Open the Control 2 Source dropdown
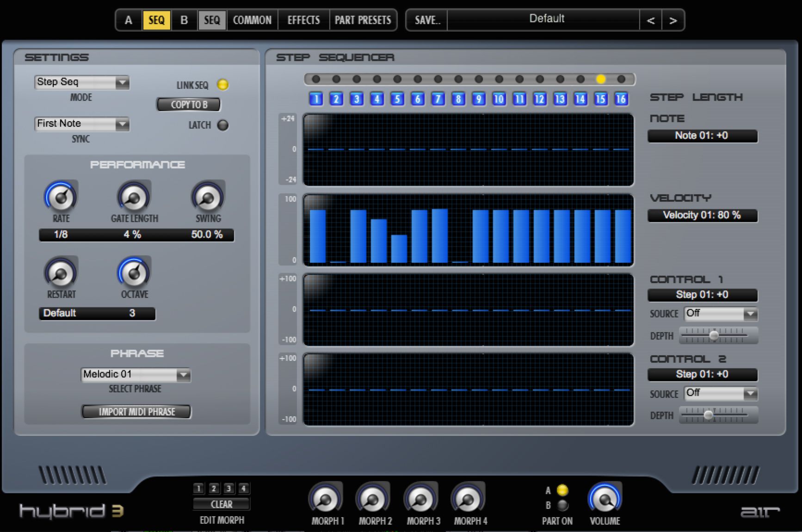The image size is (802, 532). [721, 393]
